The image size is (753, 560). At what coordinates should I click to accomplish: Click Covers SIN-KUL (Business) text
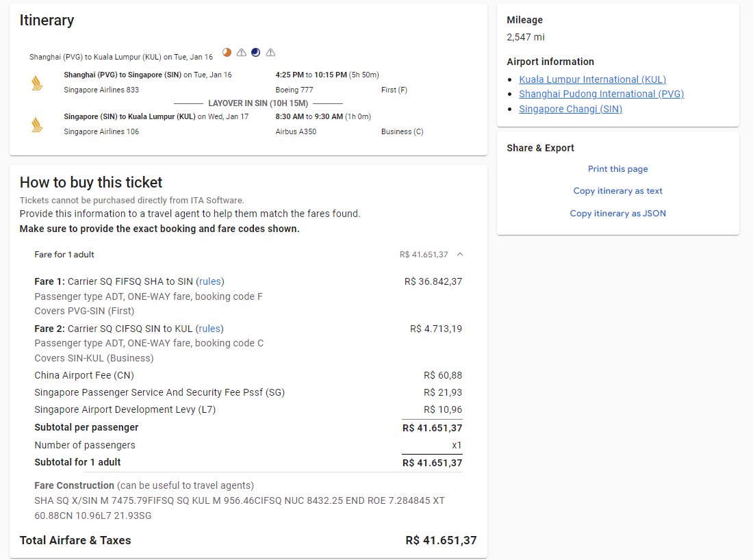(x=94, y=358)
